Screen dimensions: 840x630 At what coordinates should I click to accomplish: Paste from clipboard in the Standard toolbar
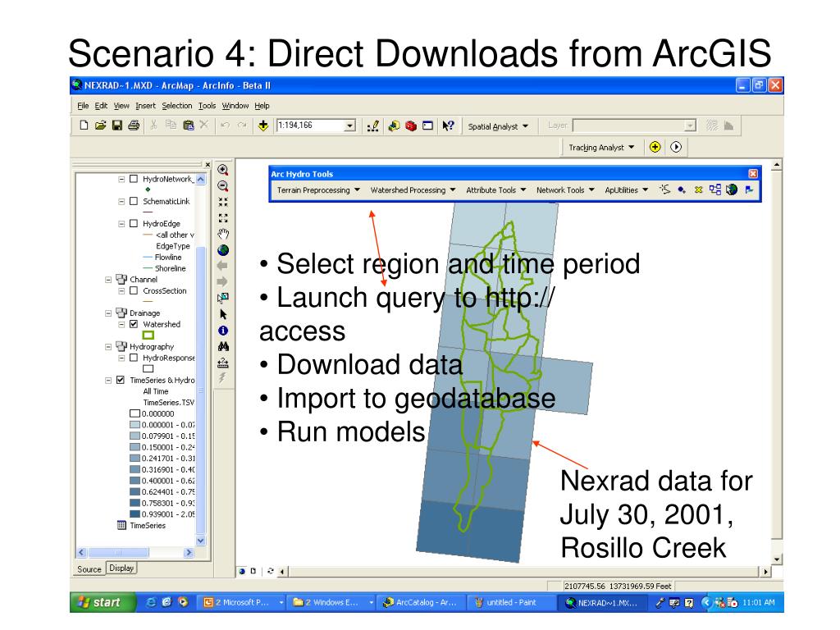coord(188,126)
